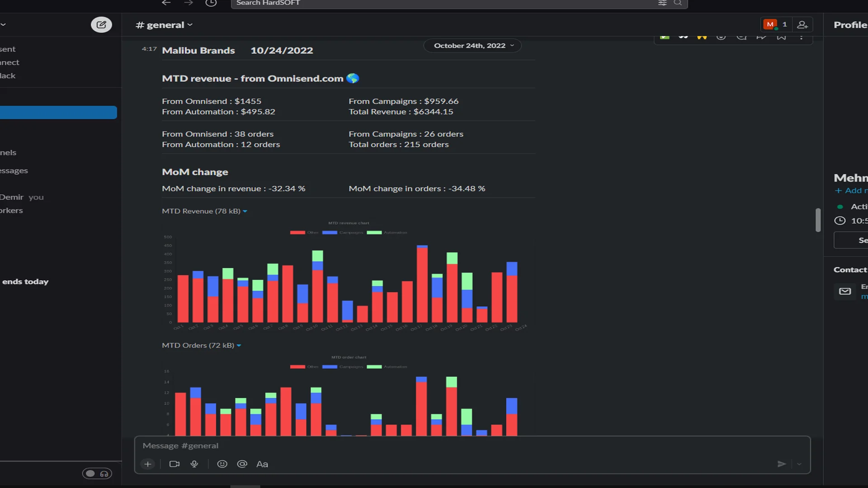The width and height of the screenshot is (868, 488).
Task: Click the email envelope icon in Contact section
Action: (x=845, y=291)
